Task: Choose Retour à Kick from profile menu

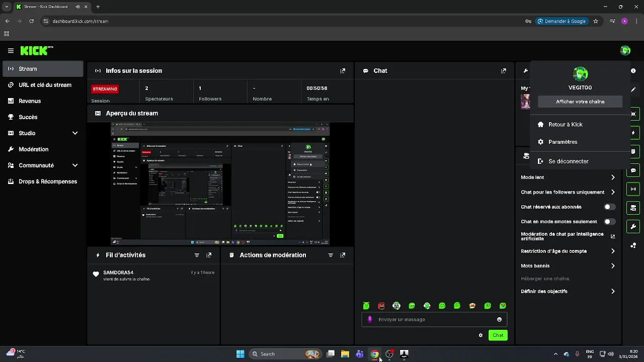Action: pos(580,124)
